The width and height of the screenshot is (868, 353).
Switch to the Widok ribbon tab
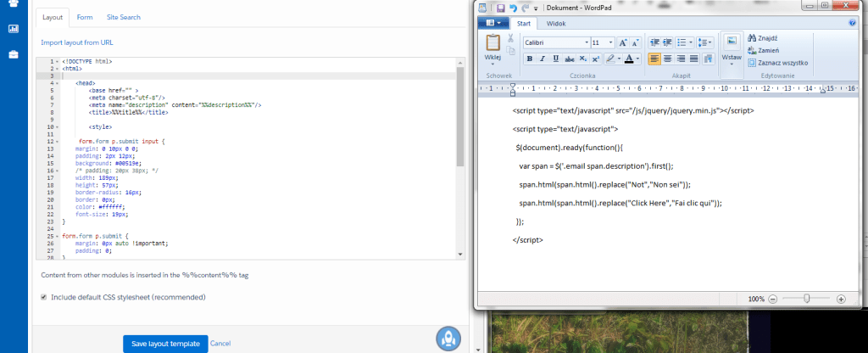click(x=556, y=24)
